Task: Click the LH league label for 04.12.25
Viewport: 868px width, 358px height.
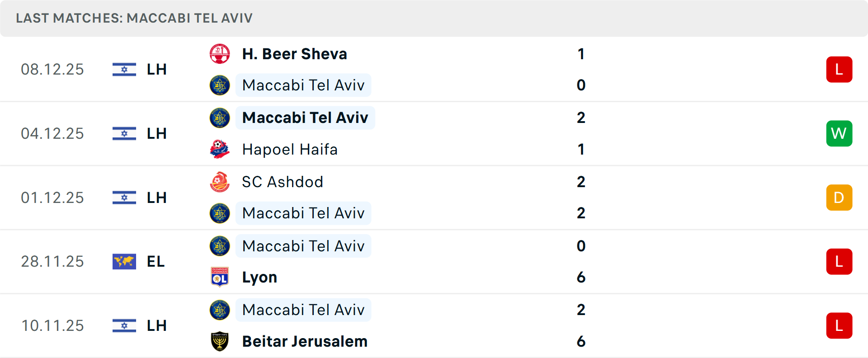Action: (x=156, y=133)
